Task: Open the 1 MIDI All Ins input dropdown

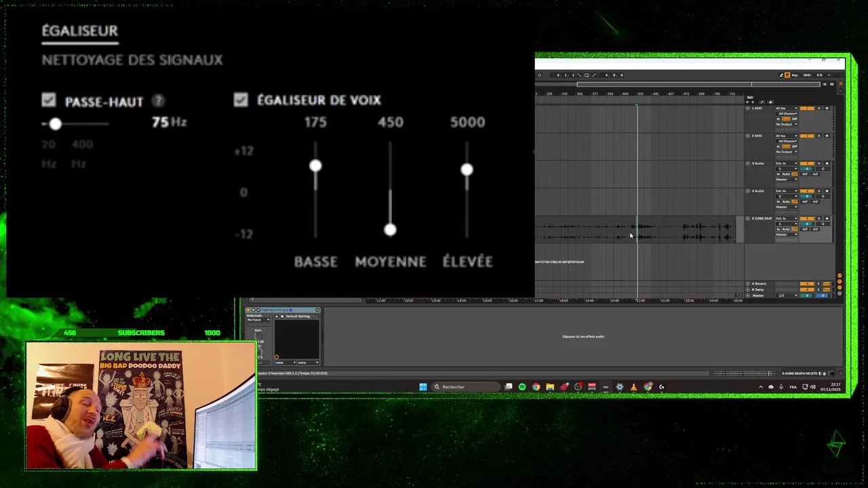Action: (787, 108)
